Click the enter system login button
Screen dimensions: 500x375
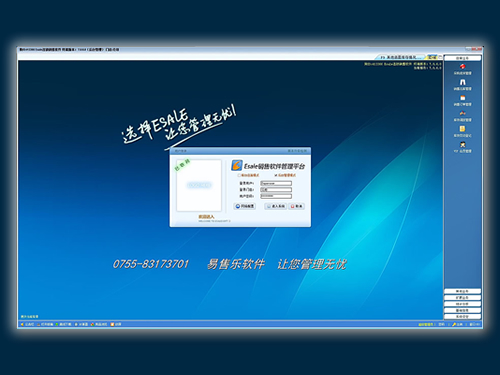point(275,206)
